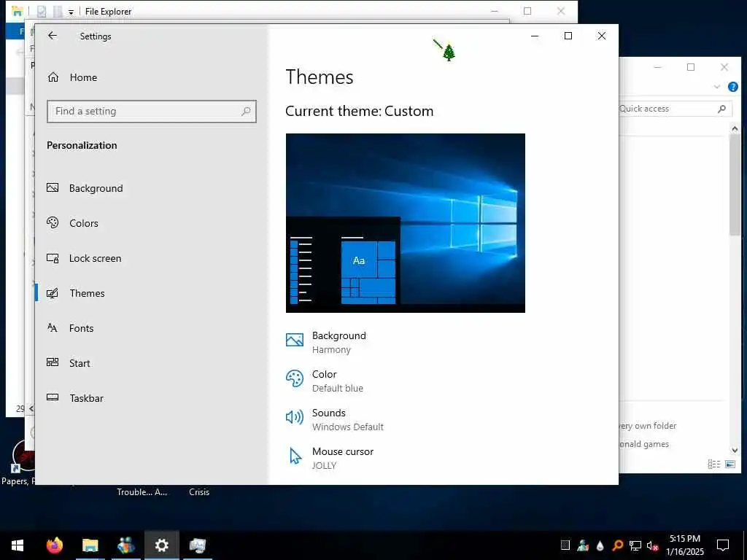Click the Color palette icon in Themes
The image size is (747, 560).
(295, 379)
